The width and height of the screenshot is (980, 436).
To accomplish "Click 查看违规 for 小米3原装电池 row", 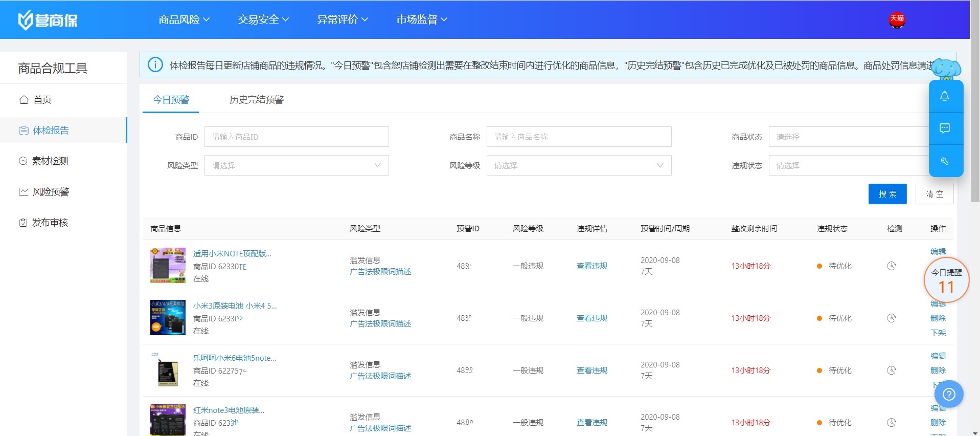I will [592, 318].
